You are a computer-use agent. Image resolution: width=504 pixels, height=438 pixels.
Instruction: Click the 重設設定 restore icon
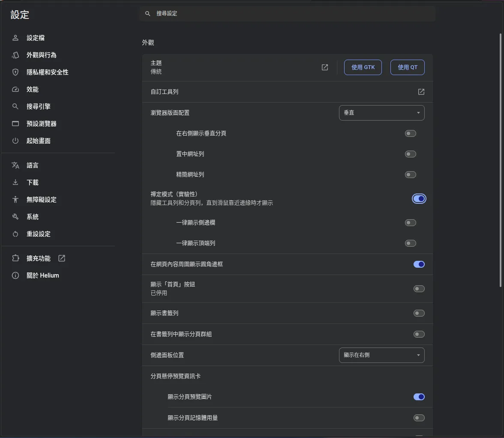pos(15,234)
